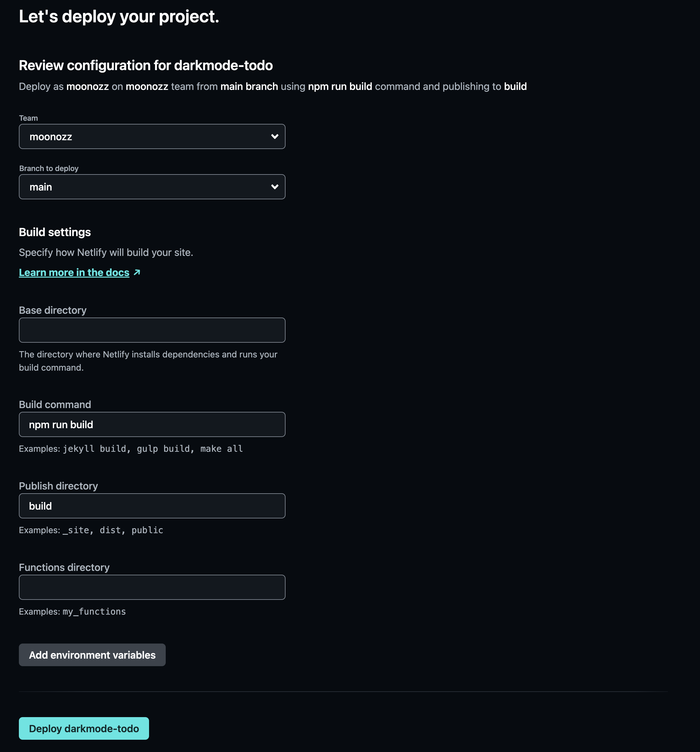This screenshot has width=700, height=752.
Task: Click the Base directory label
Action: point(53,310)
